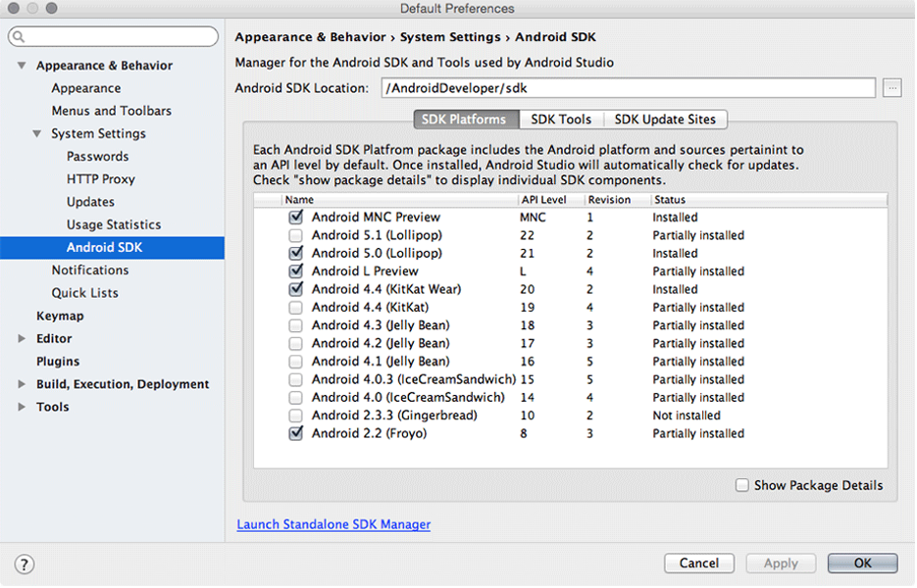The height and width of the screenshot is (588, 917).
Task: Open the SDK location browse (...) icon
Action: click(892, 87)
